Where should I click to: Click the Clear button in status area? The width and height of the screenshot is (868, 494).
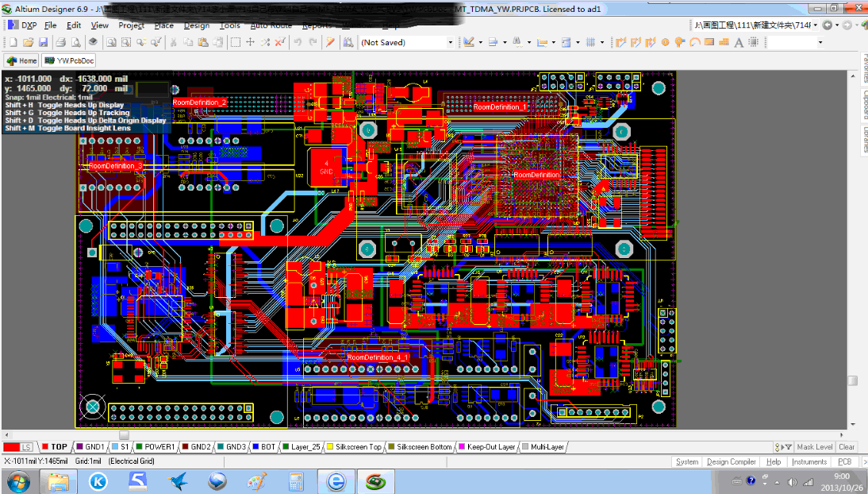coord(847,447)
